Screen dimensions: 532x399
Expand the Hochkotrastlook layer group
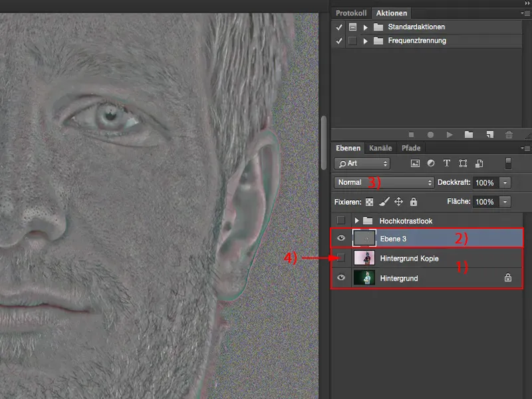tap(356, 221)
